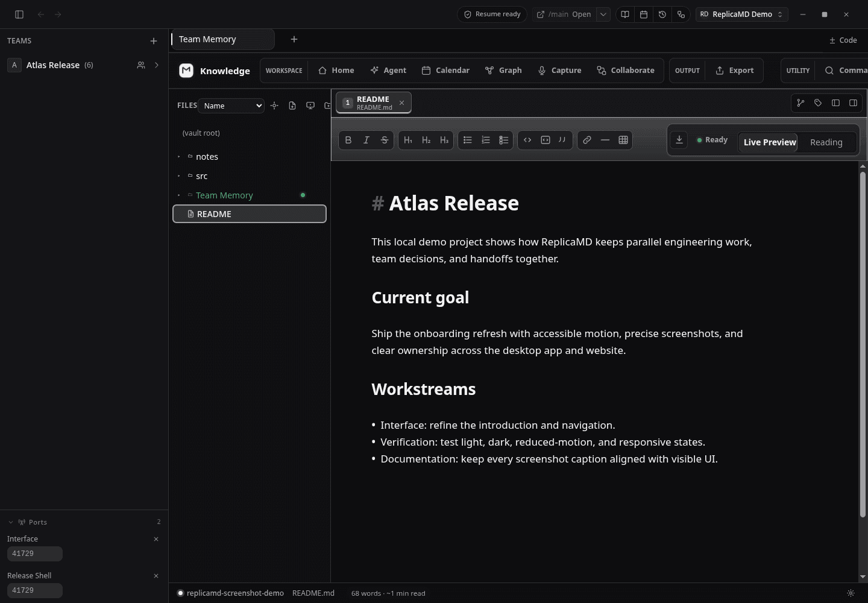This screenshot has height=603, width=868.
Task: Open the history clock icon
Action: click(x=662, y=14)
